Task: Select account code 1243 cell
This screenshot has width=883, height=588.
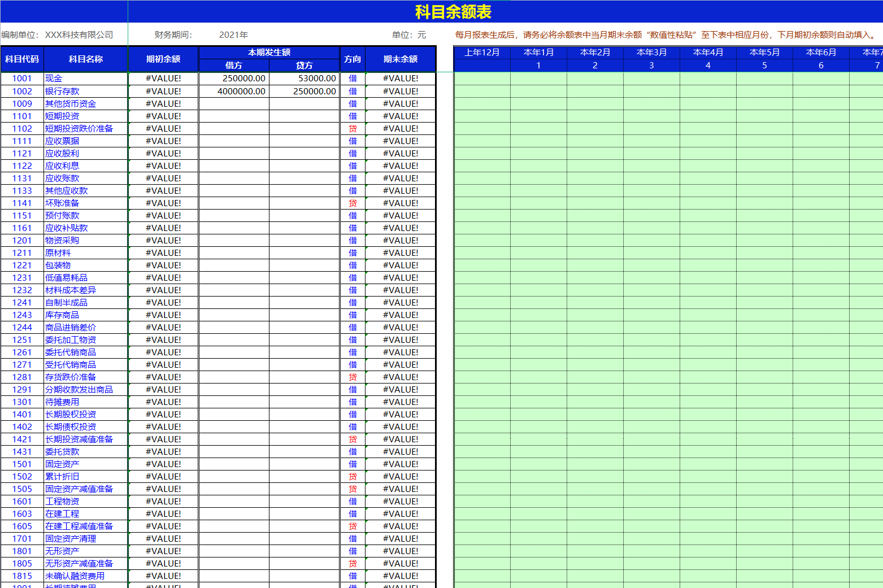Action: point(22,315)
